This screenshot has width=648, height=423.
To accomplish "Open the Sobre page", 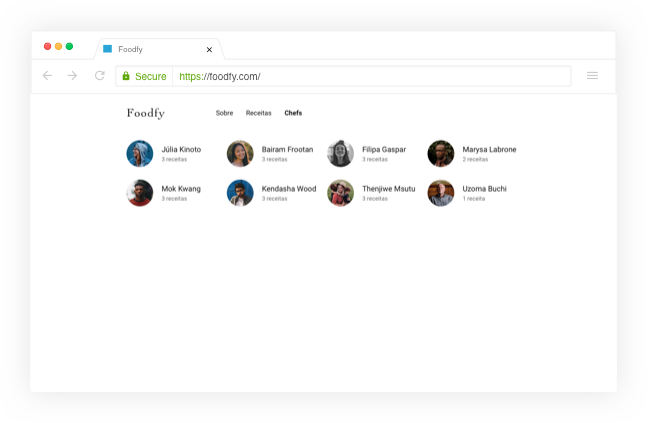I will point(224,113).
